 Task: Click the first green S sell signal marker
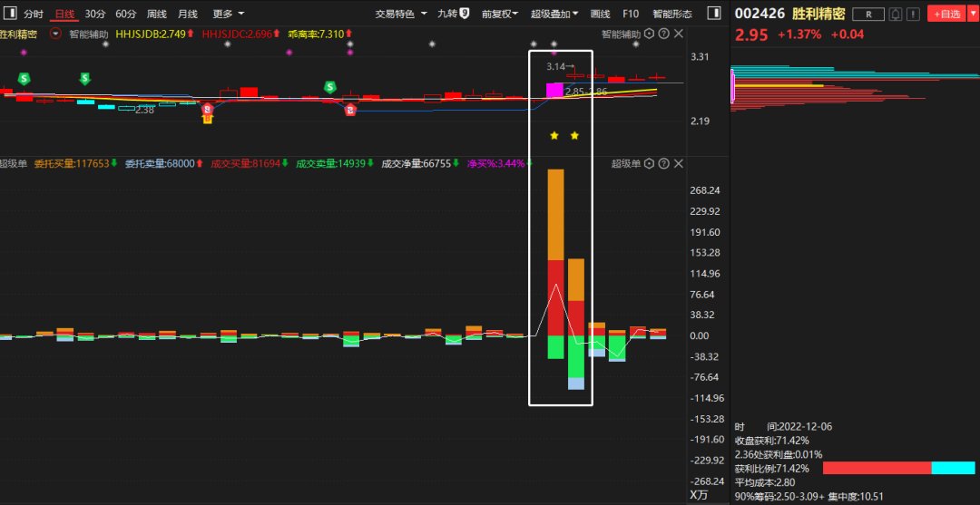point(24,79)
